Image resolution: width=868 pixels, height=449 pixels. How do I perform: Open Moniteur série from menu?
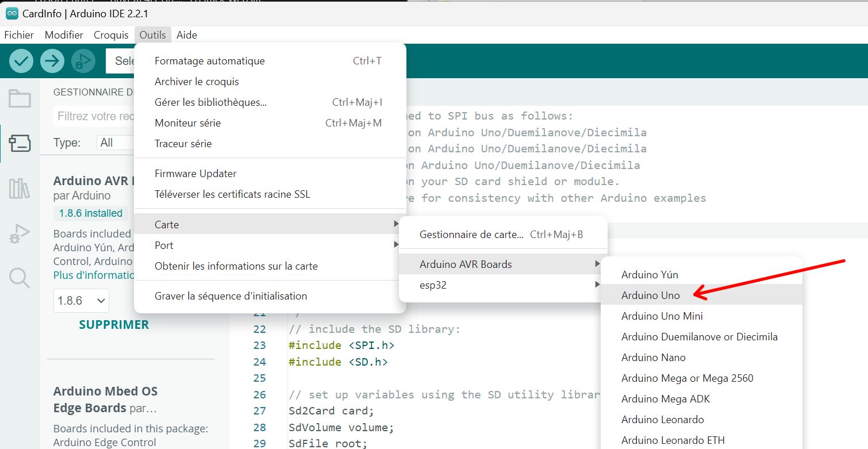pos(270,123)
